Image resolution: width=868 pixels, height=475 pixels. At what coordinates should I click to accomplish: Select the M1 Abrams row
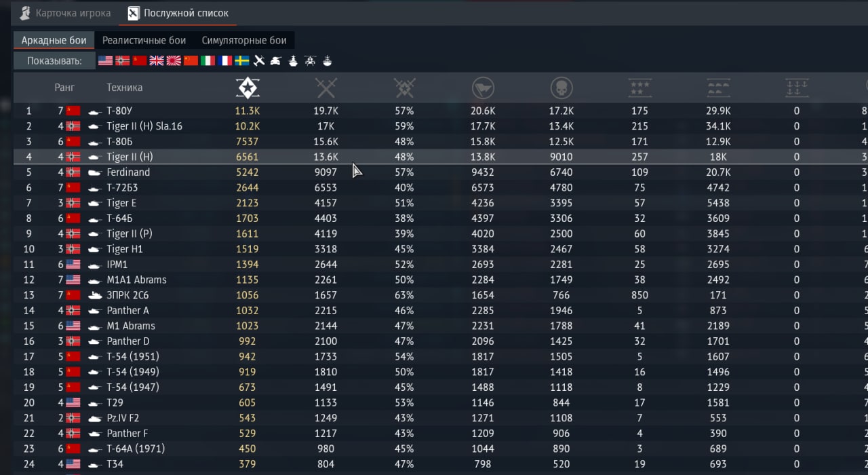click(441, 326)
